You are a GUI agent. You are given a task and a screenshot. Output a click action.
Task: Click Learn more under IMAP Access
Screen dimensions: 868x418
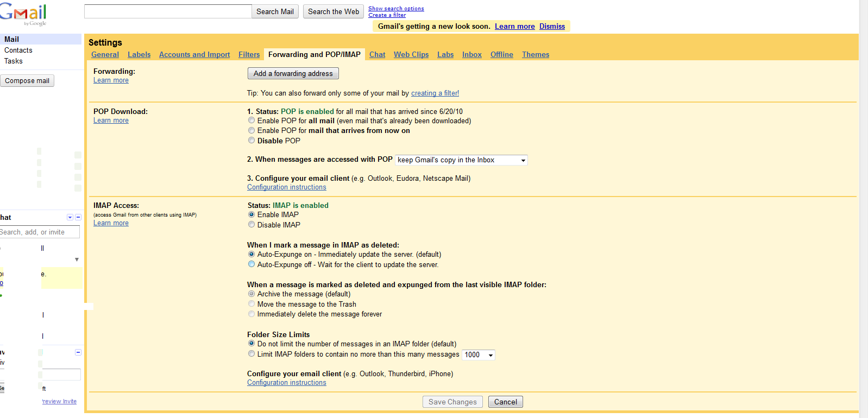pos(111,223)
